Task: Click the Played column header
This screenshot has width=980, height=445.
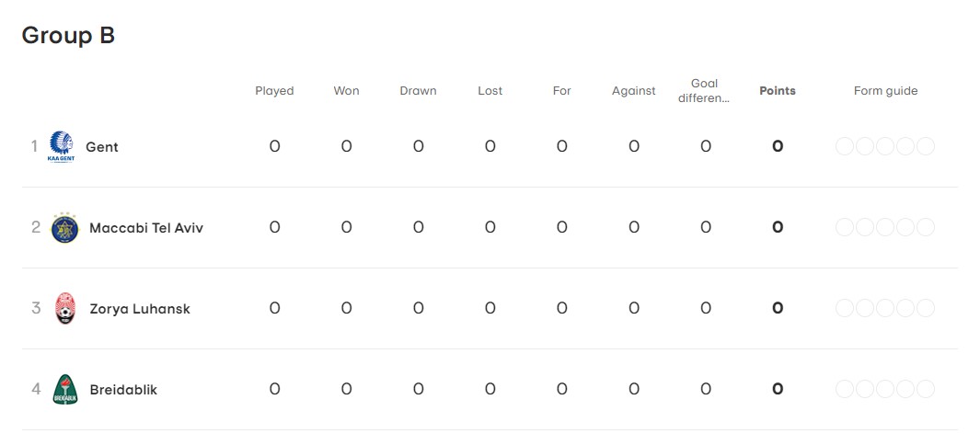Action: (274, 90)
